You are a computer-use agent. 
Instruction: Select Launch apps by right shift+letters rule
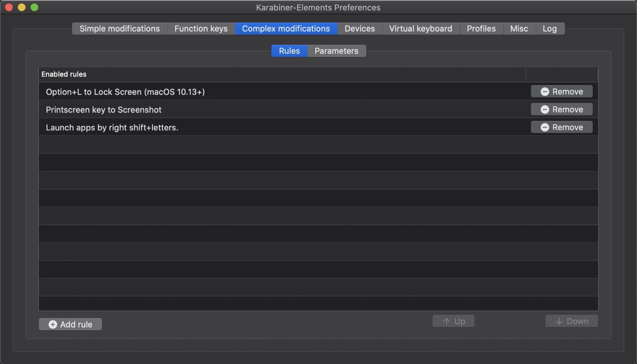click(112, 127)
